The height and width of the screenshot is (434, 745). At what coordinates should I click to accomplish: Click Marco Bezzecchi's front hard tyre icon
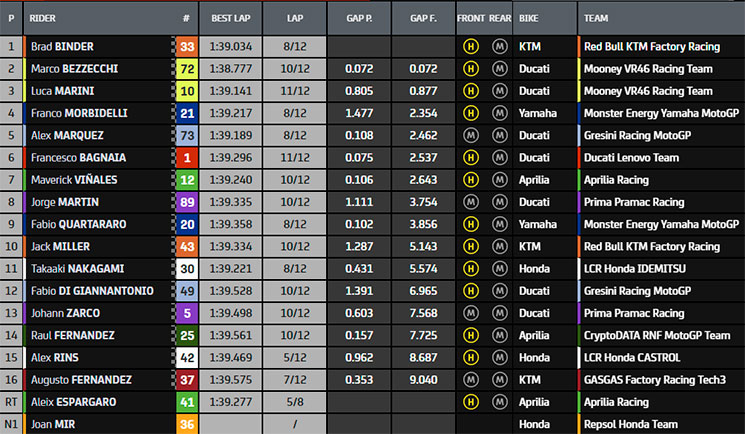click(470, 69)
